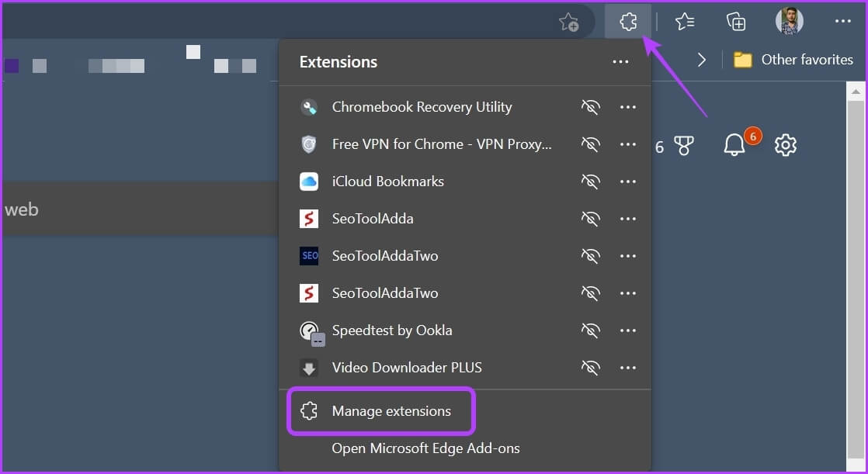Open more actions for Speedtest by Ookla
This screenshot has height=474, width=868.
coord(628,330)
